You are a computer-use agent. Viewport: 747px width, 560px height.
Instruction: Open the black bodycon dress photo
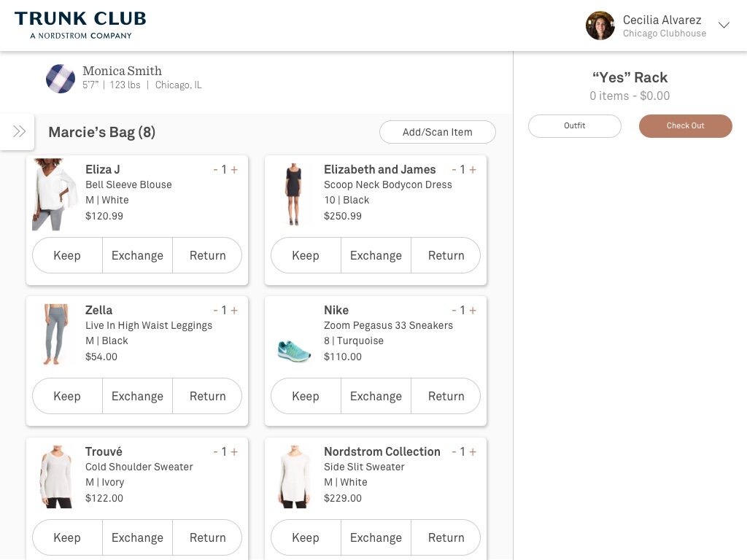tap(293, 194)
